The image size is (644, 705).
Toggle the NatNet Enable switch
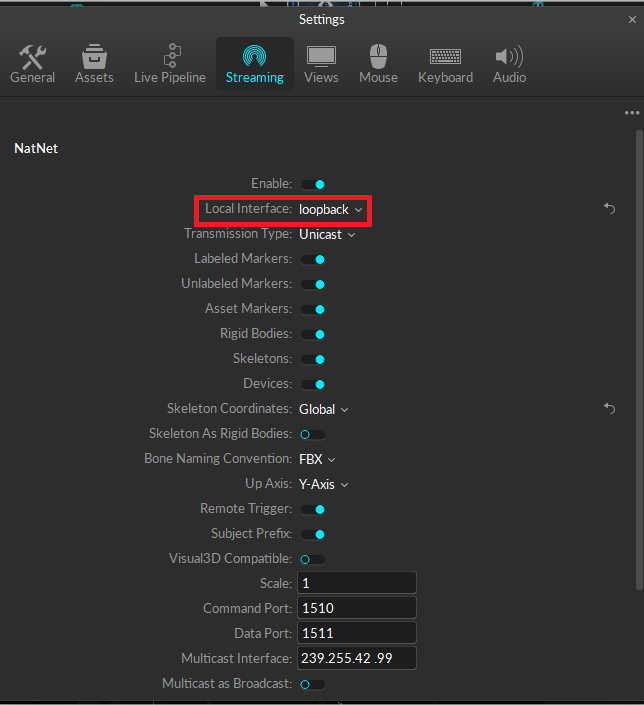tap(313, 184)
